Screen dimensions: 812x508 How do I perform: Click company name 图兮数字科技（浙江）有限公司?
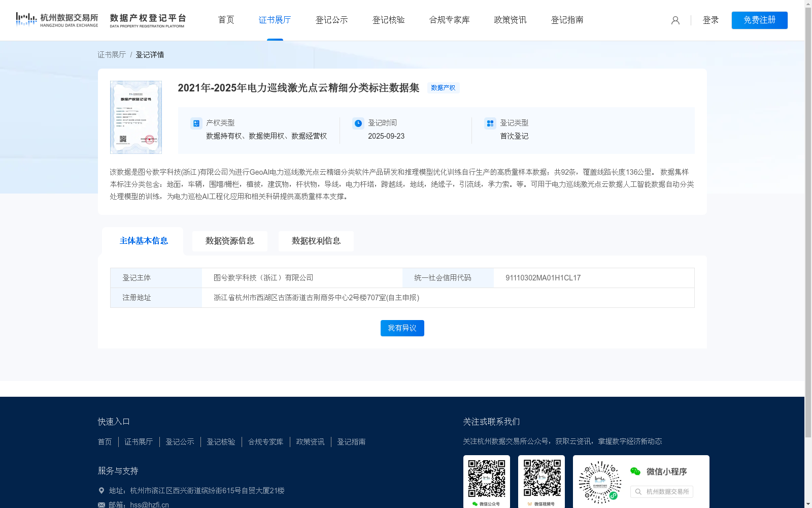click(263, 278)
